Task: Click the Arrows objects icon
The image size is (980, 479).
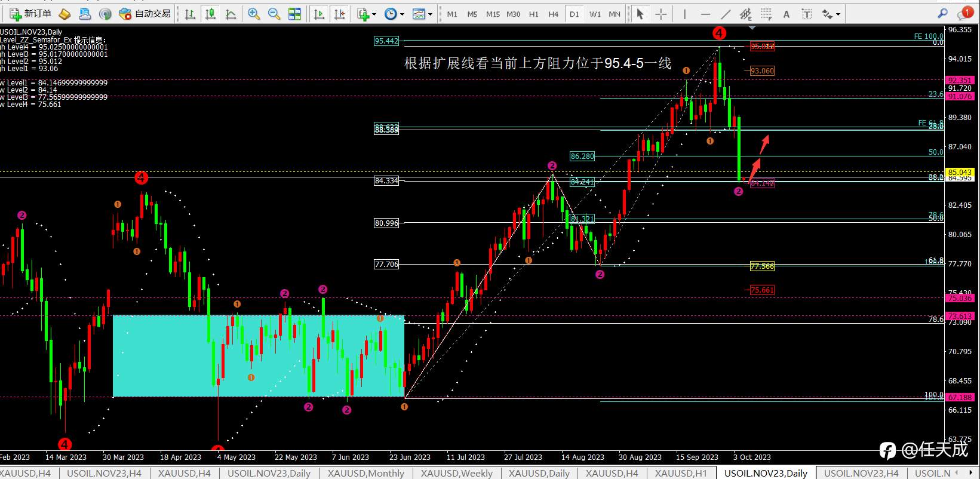Action: [x=827, y=14]
